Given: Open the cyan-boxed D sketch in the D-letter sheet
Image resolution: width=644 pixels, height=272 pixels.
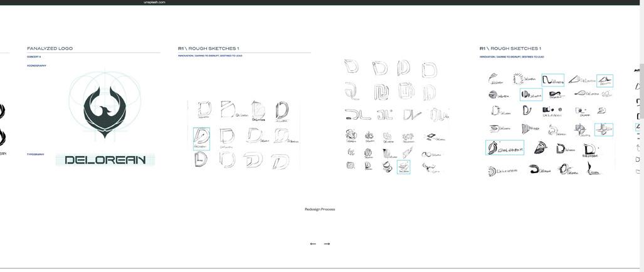Looking at the screenshot, I should pyautogui.click(x=202, y=139).
